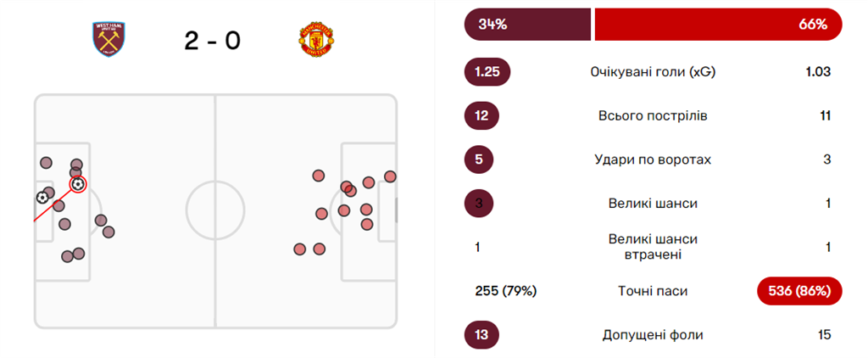Click the "Удари по воротах" label
The height and width of the screenshot is (358, 868).
tap(653, 159)
